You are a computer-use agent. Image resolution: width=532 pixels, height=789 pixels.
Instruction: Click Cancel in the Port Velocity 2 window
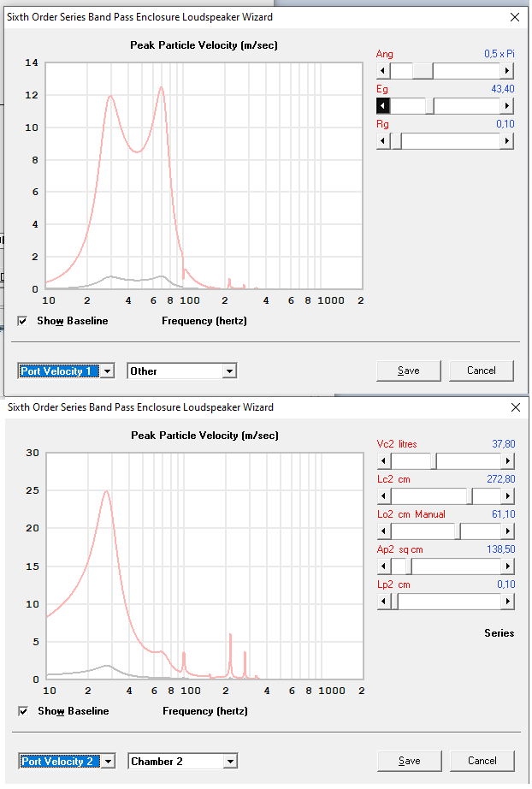pos(482,761)
